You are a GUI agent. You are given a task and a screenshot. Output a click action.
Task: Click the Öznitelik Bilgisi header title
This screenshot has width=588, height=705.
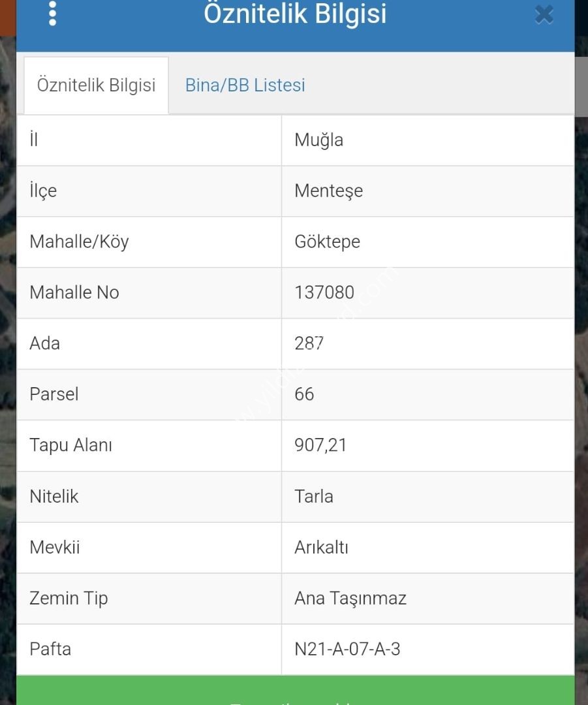[295, 14]
